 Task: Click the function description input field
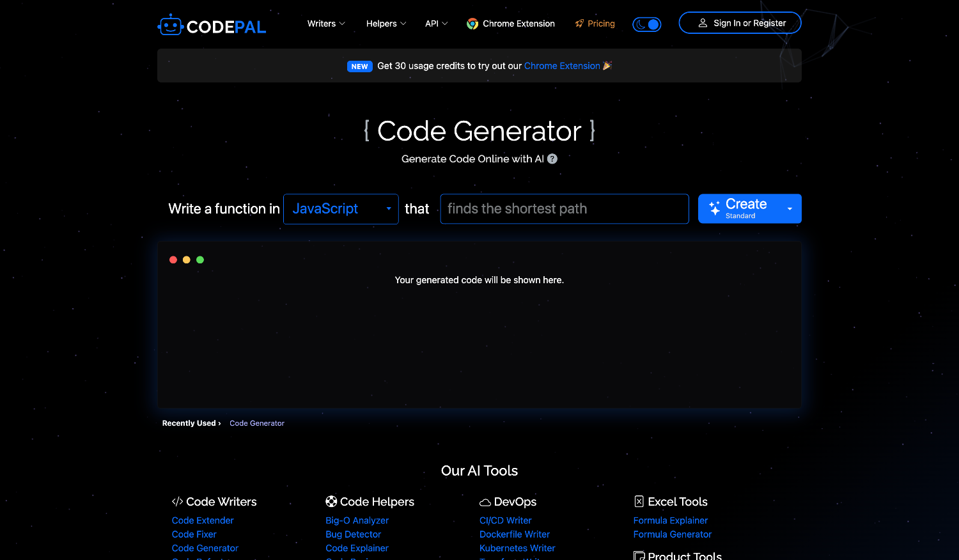[565, 209]
